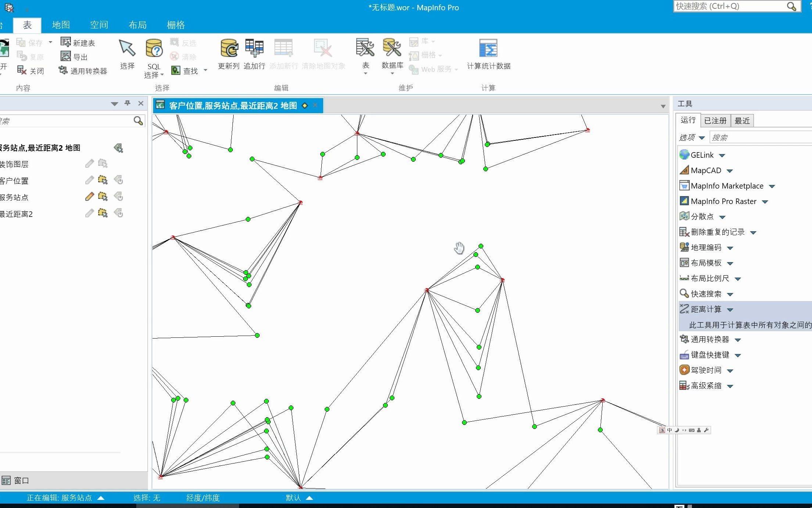Open Calculate Statistics (计算统计数据) tool

tap(488, 49)
